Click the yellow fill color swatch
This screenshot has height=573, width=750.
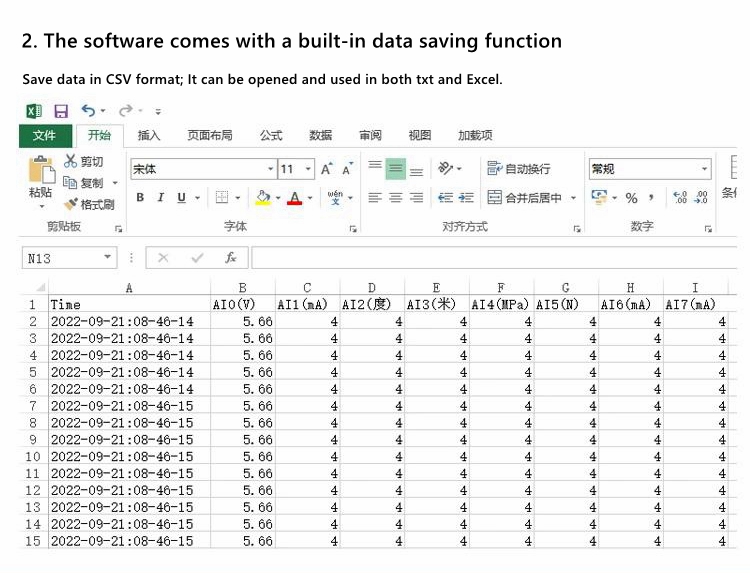[x=263, y=198]
